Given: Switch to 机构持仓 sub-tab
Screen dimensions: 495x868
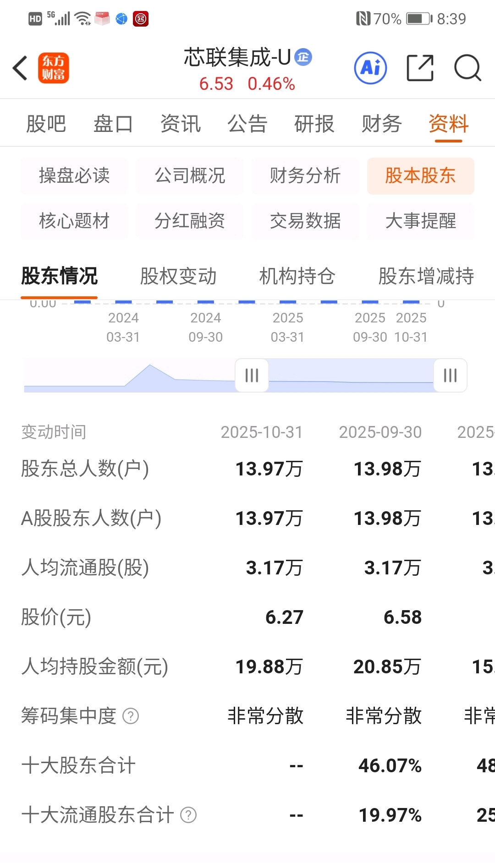Looking at the screenshot, I should click(x=297, y=276).
